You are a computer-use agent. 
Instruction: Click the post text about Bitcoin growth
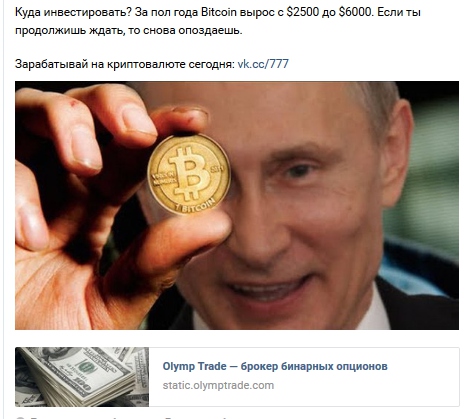pyautogui.click(x=218, y=21)
